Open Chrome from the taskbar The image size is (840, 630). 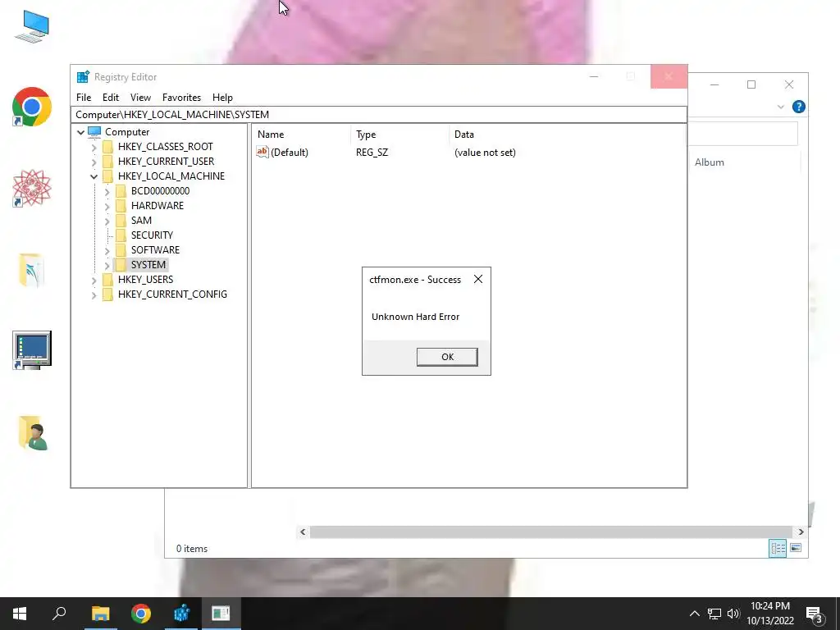coord(141,614)
